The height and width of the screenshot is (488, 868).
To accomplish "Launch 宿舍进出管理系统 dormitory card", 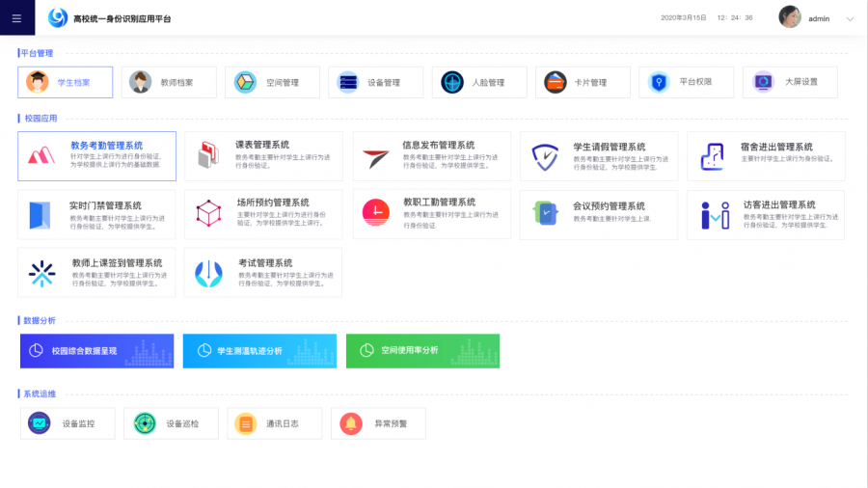I will pos(766,156).
